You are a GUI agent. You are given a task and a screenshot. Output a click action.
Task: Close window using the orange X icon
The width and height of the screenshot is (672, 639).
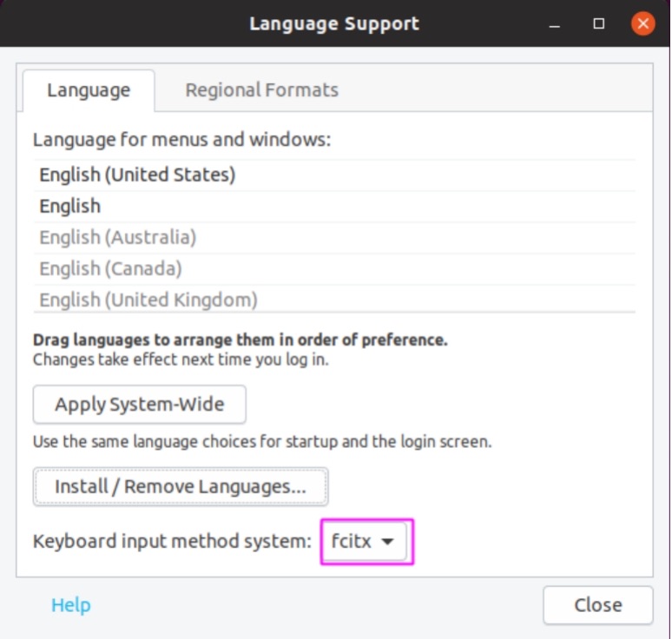click(642, 23)
